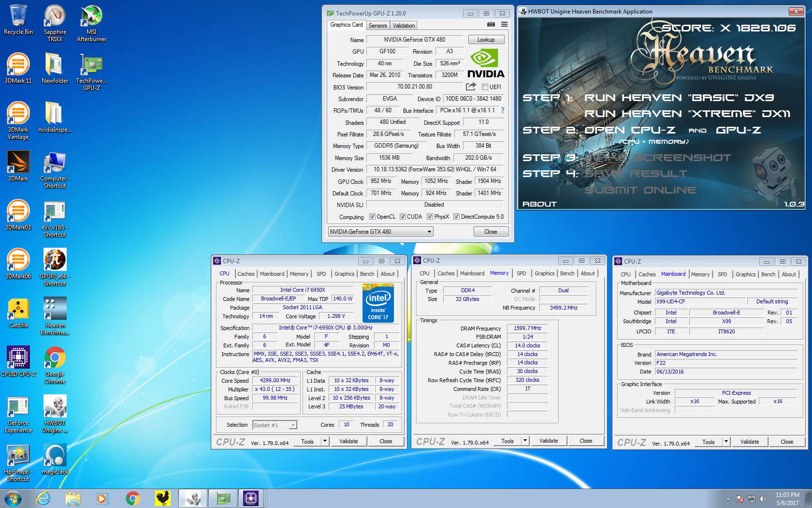Viewport: 812px width, 508px height.
Task: Open eVc v1b5 shortcut icon
Action: click(x=55, y=218)
